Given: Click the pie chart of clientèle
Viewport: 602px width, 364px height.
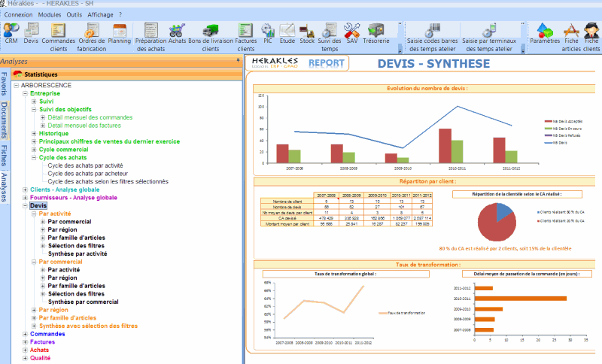Looking at the screenshot, I should pos(497,222).
